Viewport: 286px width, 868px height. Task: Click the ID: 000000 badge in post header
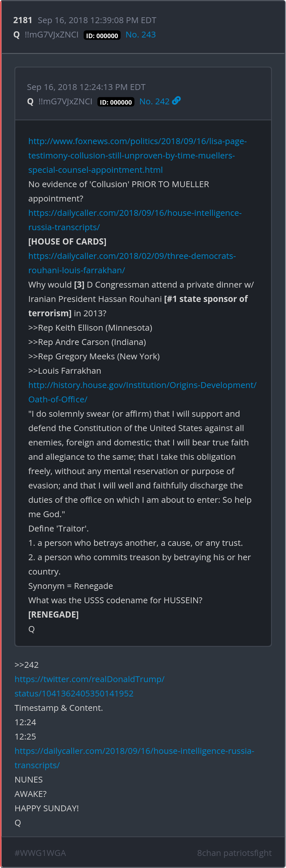pos(102,36)
